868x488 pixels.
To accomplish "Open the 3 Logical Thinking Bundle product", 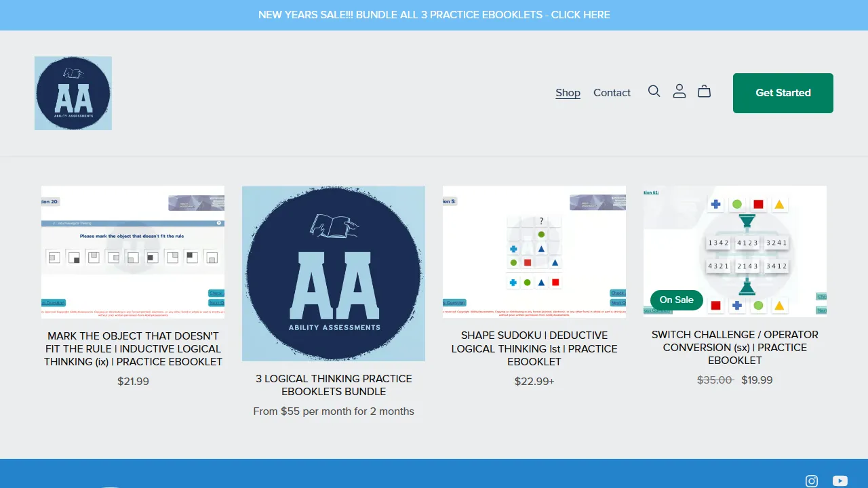I will click(334, 384).
